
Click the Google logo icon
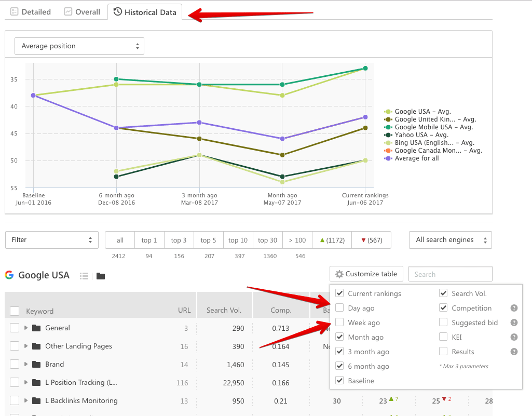(9, 275)
